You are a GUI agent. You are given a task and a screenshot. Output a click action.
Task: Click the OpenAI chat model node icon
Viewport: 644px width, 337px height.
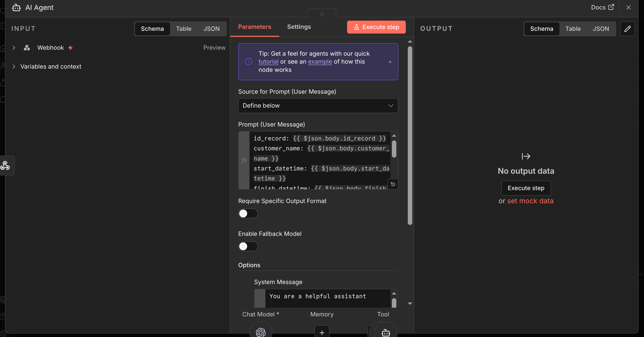(x=261, y=332)
